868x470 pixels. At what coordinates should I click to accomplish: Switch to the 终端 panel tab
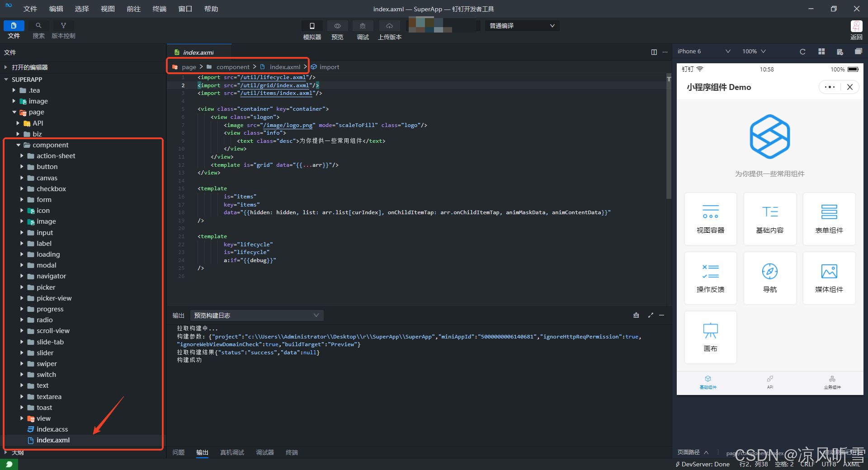tap(292, 452)
